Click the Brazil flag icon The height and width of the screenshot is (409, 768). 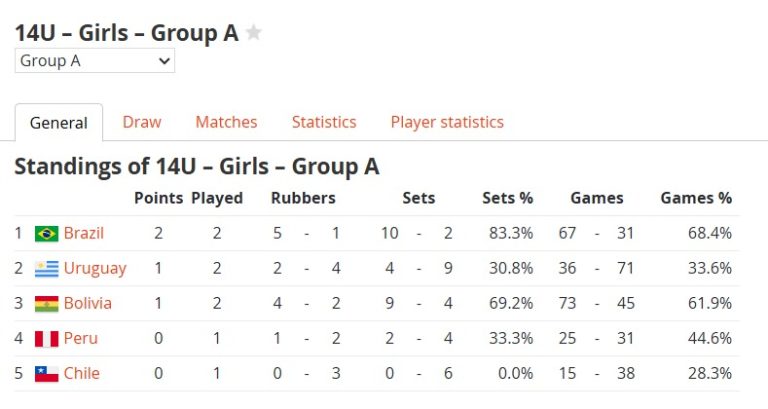[46, 233]
